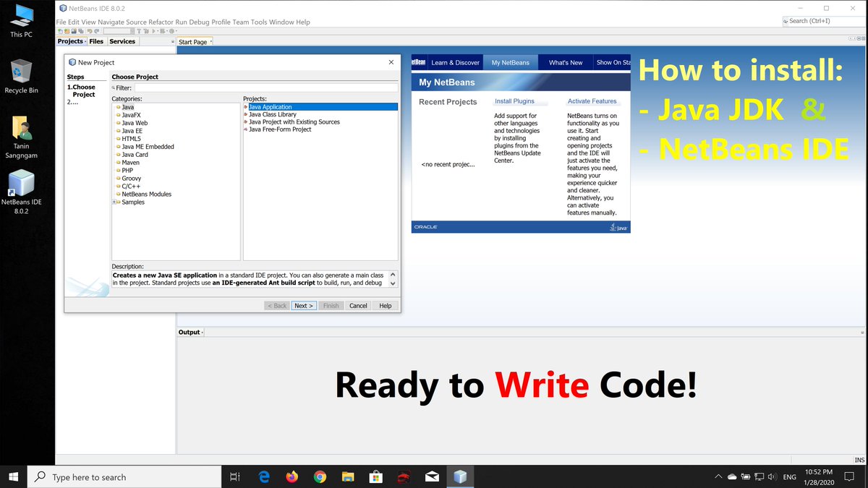Launch Google Chrome from the taskbar
The width and height of the screenshot is (868, 488).
[x=320, y=476]
